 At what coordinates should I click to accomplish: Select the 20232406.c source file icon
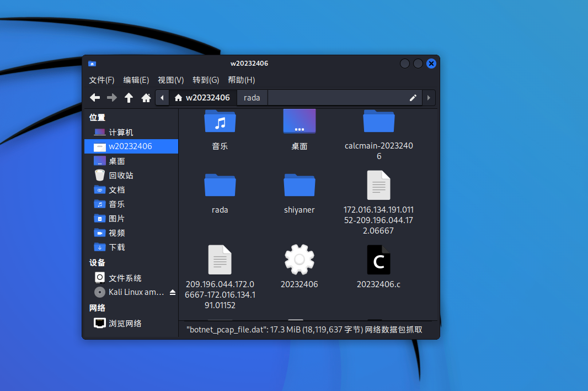click(x=379, y=260)
